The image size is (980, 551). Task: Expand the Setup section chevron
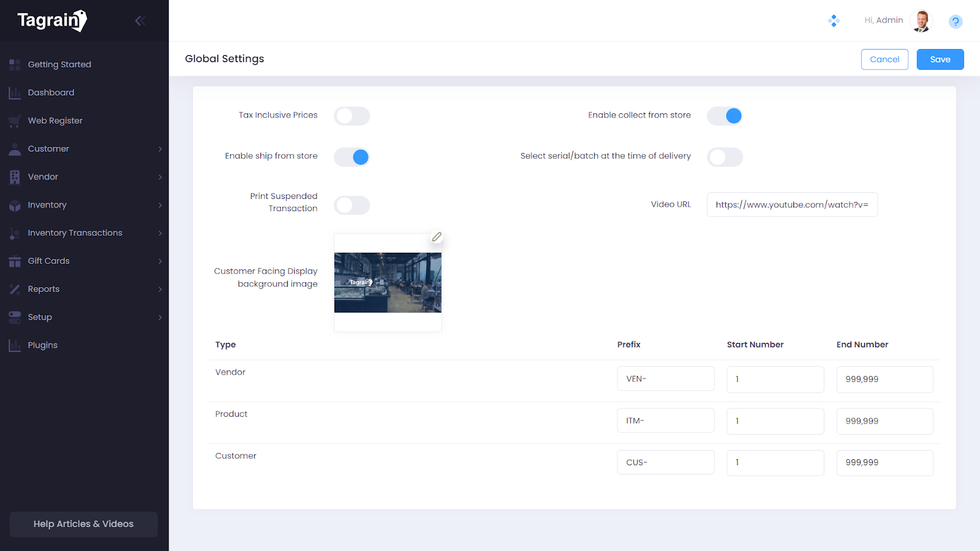click(x=160, y=318)
